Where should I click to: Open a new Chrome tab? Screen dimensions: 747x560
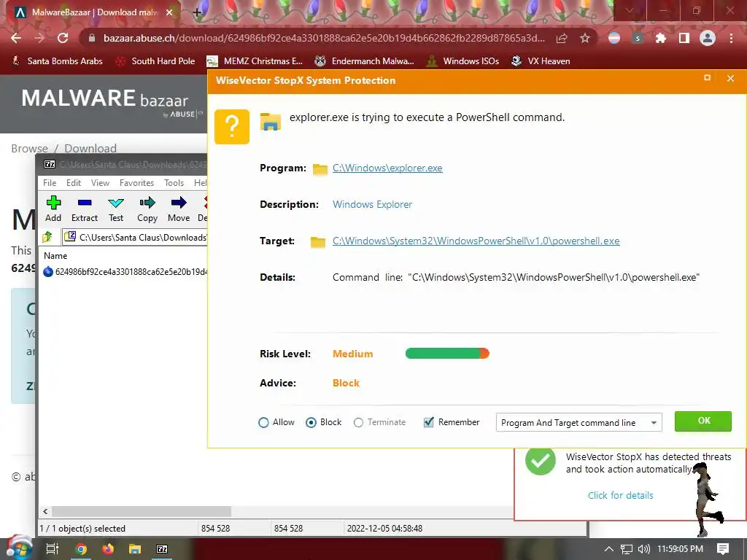197,12
